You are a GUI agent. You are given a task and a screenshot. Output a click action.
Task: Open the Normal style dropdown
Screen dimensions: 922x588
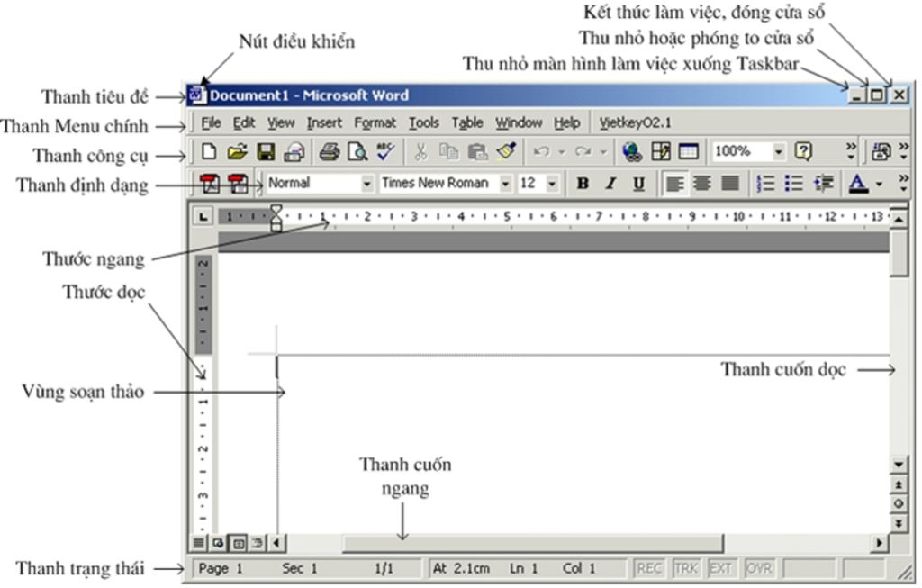click(366, 184)
